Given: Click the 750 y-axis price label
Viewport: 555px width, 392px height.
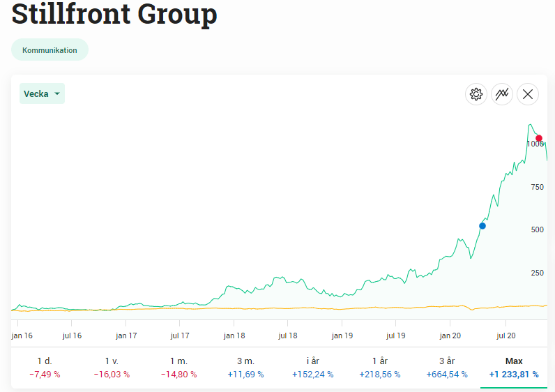Looking at the screenshot, I should [x=537, y=187].
